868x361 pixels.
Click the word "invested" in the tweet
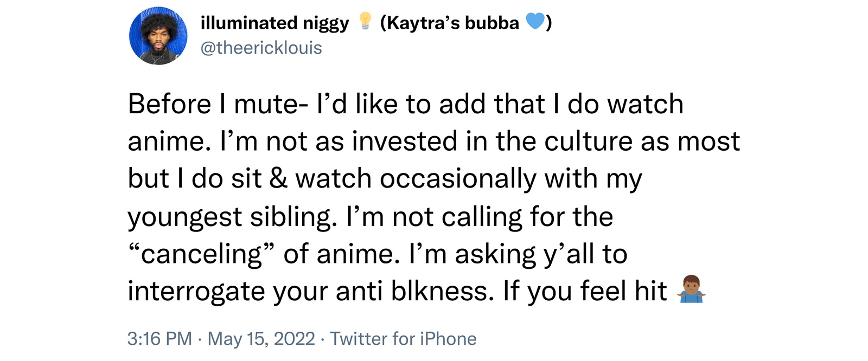[405, 141]
